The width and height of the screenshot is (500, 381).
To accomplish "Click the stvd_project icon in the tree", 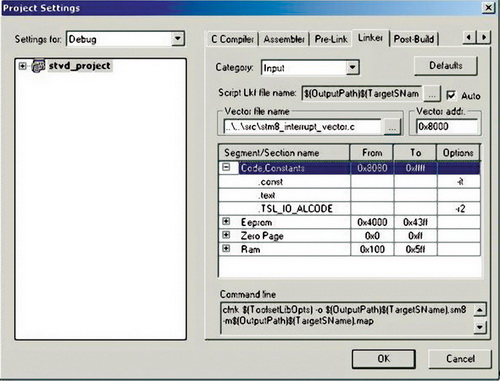I will (38, 66).
